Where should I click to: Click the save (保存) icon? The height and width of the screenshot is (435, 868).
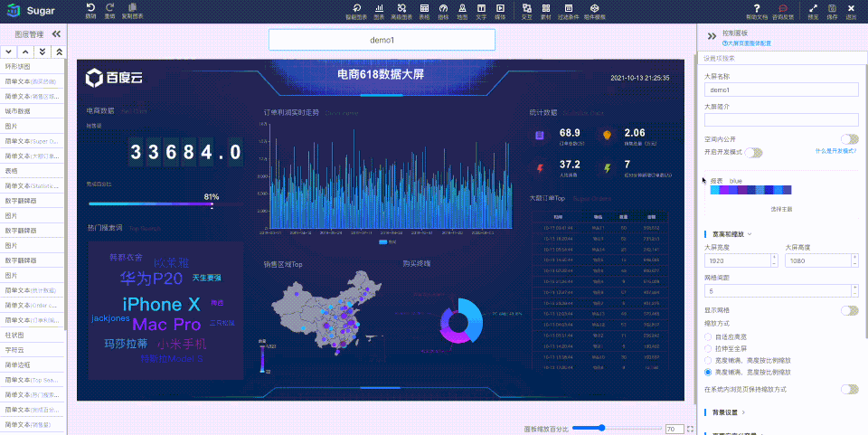coord(832,8)
